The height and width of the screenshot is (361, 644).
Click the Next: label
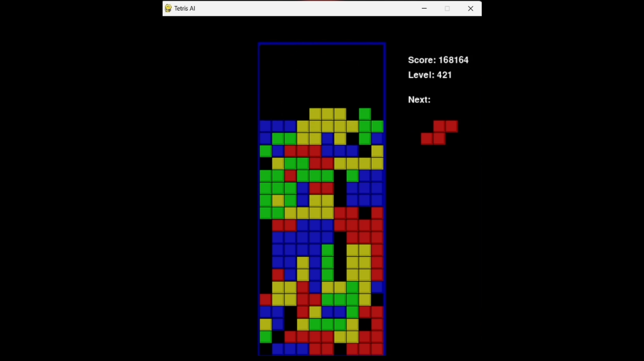(x=419, y=100)
